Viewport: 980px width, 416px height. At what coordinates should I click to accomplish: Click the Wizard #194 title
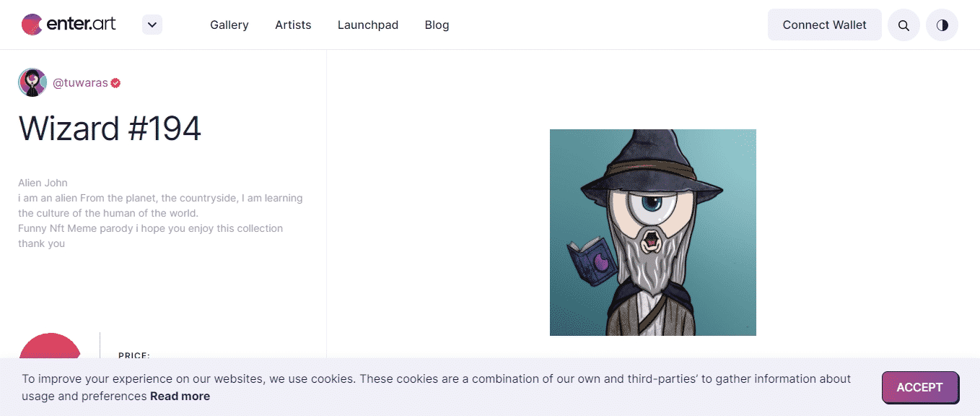pyautogui.click(x=110, y=129)
